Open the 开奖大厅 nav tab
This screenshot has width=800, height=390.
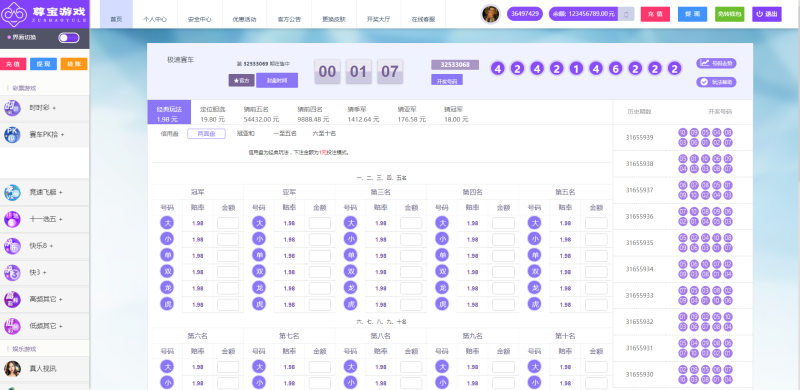pyautogui.click(x=379, y=14)
